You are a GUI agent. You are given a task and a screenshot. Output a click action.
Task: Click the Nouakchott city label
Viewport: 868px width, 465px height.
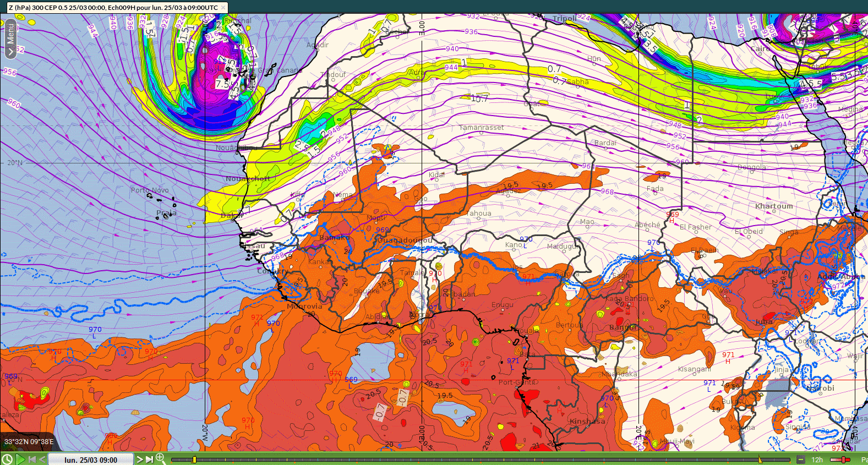(248, 178)
